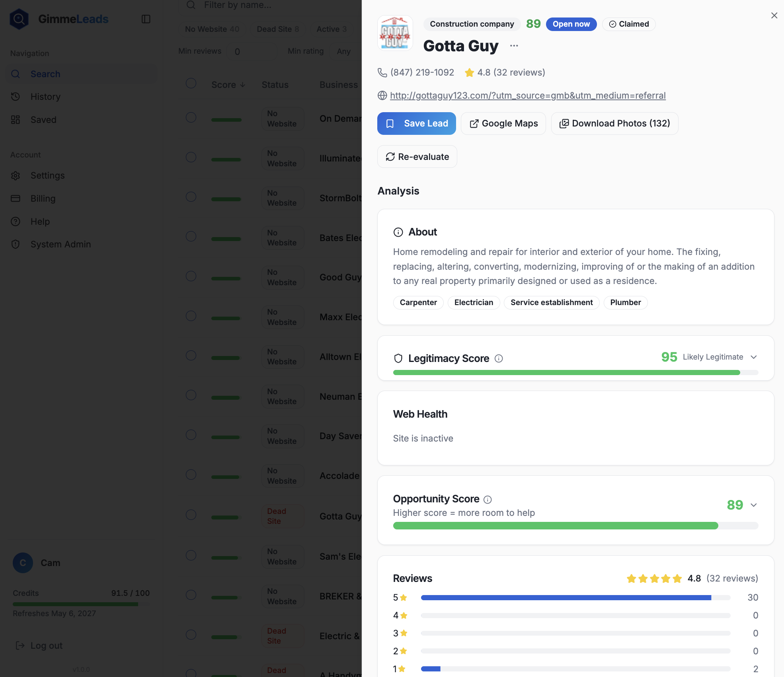
Task: Click the Claimed badge
Action: click(629, 24)
